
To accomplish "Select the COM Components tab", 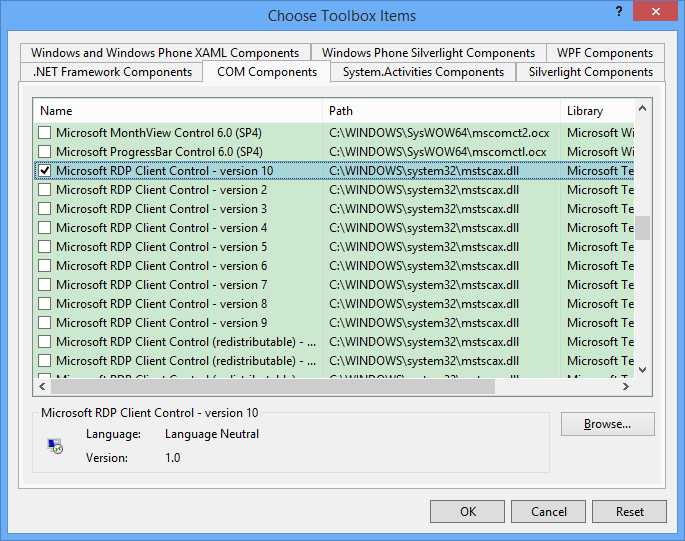I will click(x=267, y=72).
